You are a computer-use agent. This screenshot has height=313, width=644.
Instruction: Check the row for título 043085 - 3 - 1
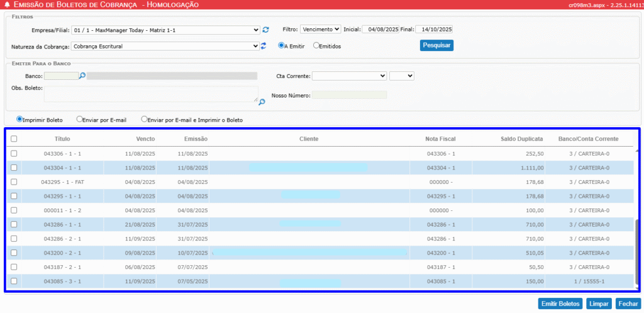pyautogui.click(x=14, y=282)
